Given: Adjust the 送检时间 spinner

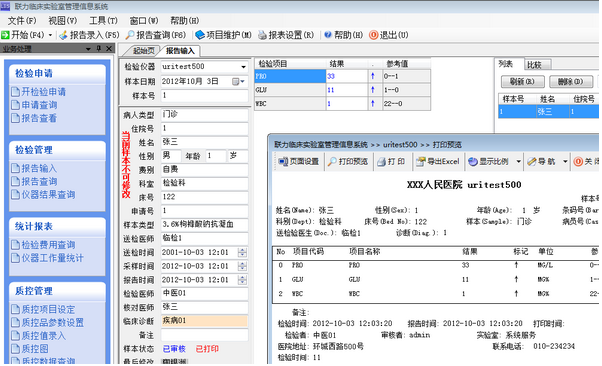Looking at the screenshot, I should coord(242,252).
